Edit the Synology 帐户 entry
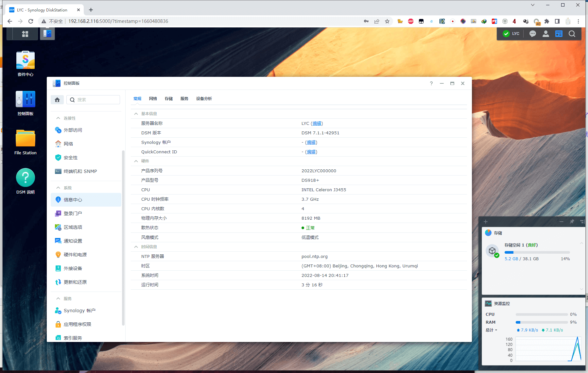Screen dimensions: 588x373 [x=311, y=143]
